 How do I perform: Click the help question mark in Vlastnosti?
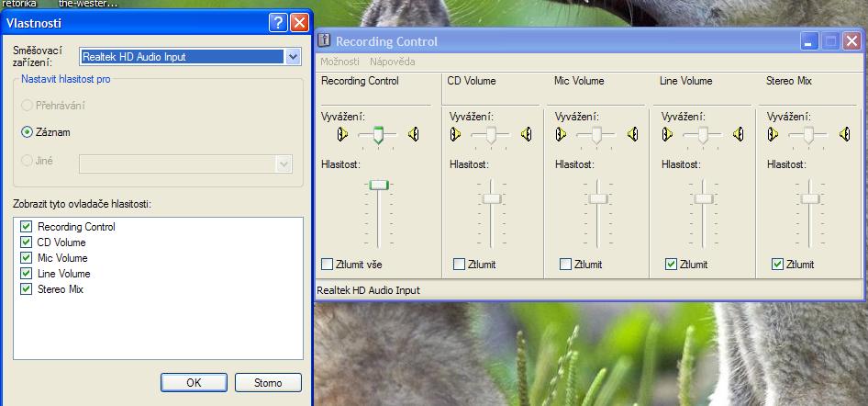pyautogui.click(x=278, y=23)
